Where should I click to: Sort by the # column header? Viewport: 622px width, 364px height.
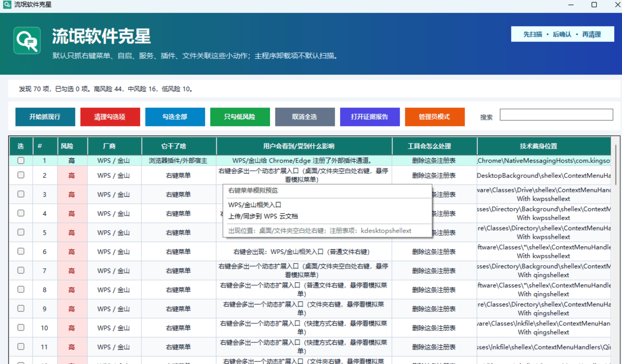click(x=45, y=146)
